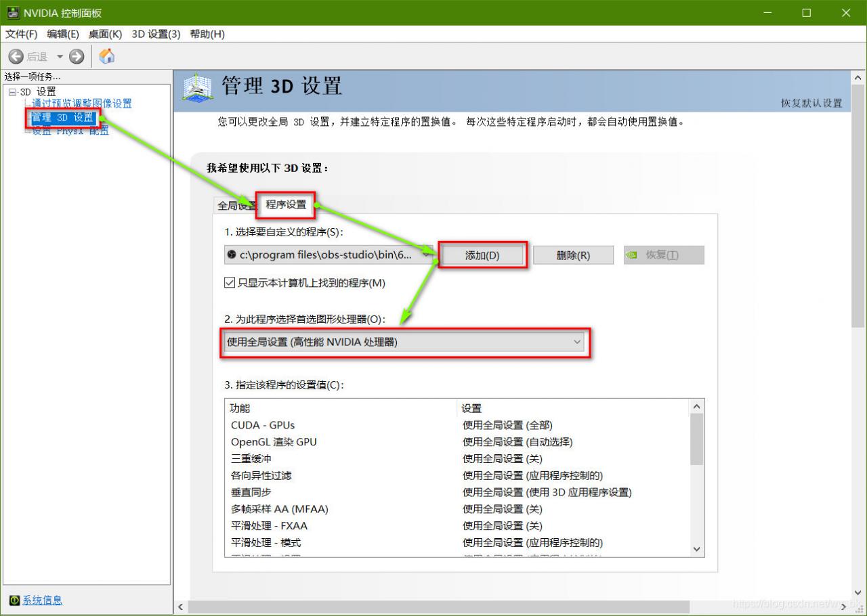Click the horizontal scrollbar thumb at bottom
The height and width of the screenshot is (616, 867).
[439, 607]
